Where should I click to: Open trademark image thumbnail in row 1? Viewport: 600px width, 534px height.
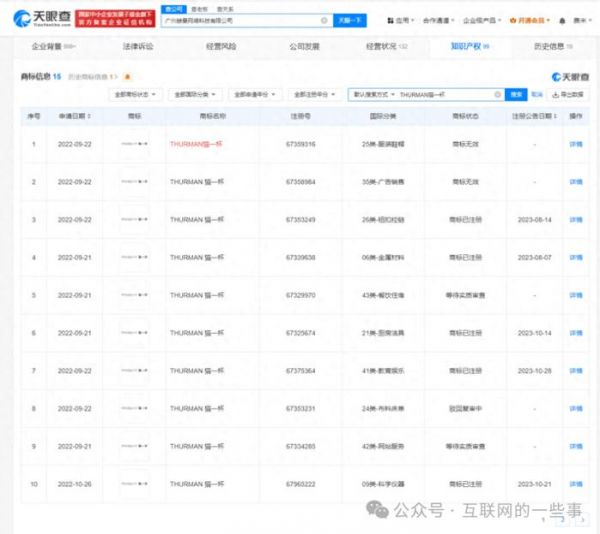click(x=134, y=144)
